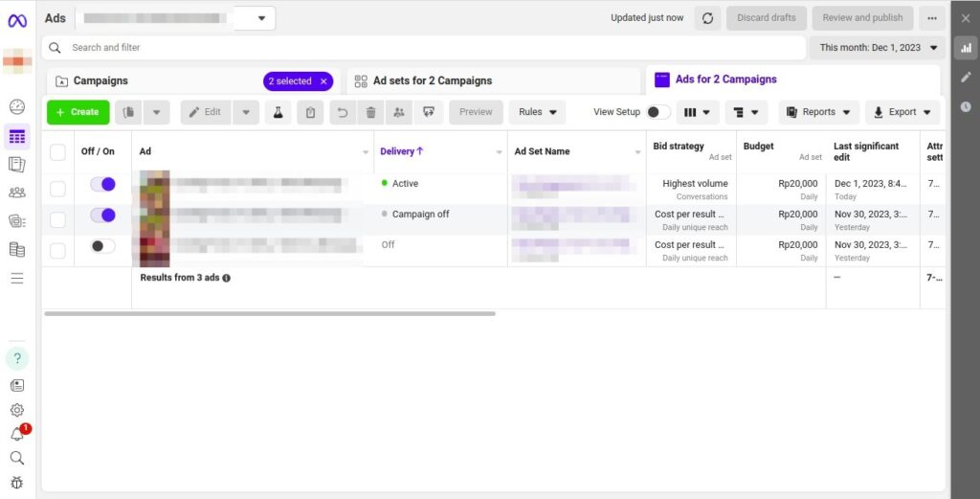
Task: Click the refresh icon near Updated just now
Action: click(706, 18)
